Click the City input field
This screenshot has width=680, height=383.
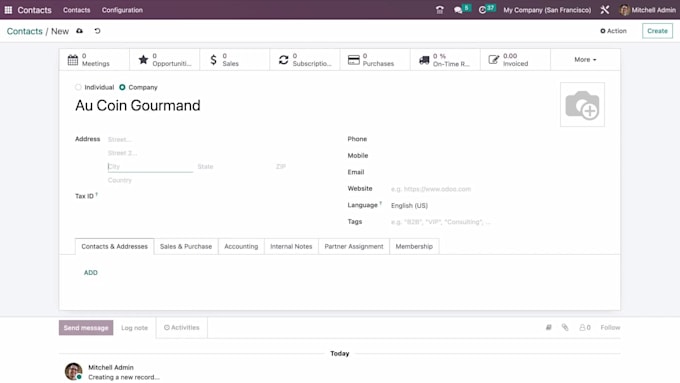pyautogui.click(x=150, y=167)
